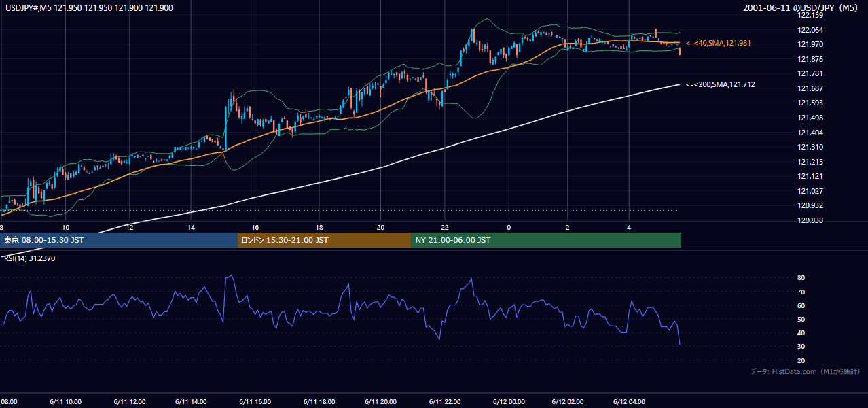
Task: Click hour label 18 under the price chart
Action: (318, 227)
